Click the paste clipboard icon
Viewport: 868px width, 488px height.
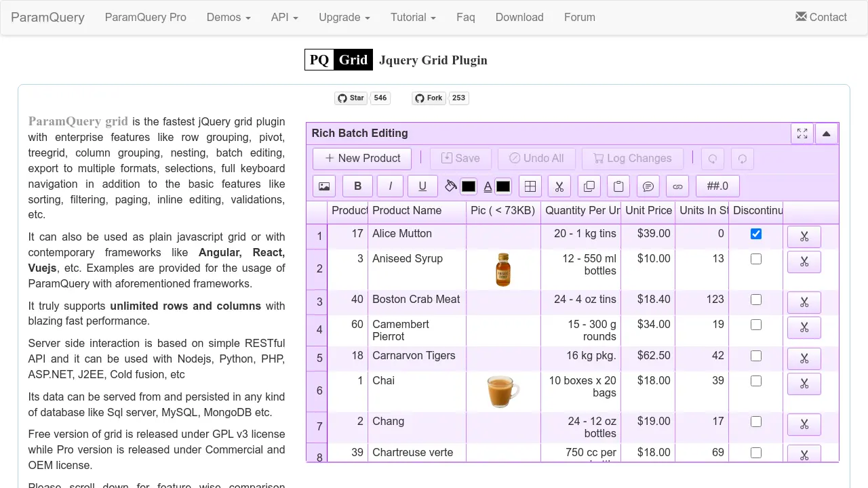[x=618, y=186]
